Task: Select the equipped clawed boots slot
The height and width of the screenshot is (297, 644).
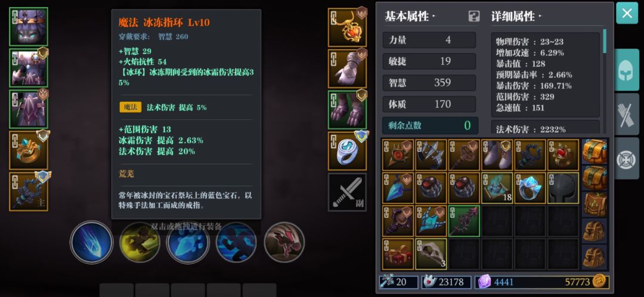Action: pyautogui.click(x=348, y=110)
